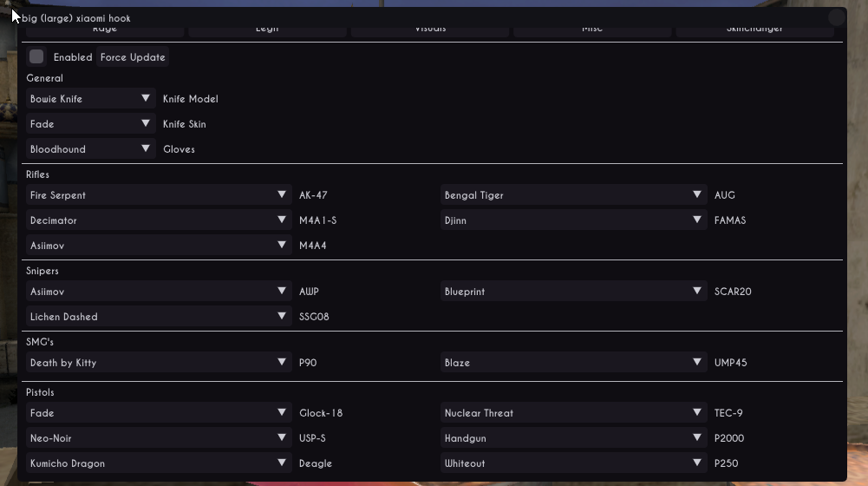Click the Glock-18 Fade dropdown arrow
The image size is (868, 486).
pos(282,413)
